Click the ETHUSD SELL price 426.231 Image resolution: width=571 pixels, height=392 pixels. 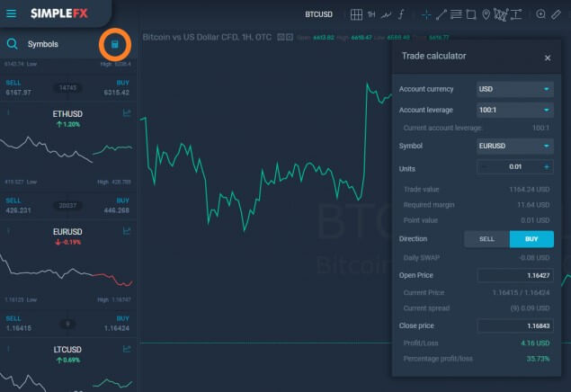click(19, 210)
